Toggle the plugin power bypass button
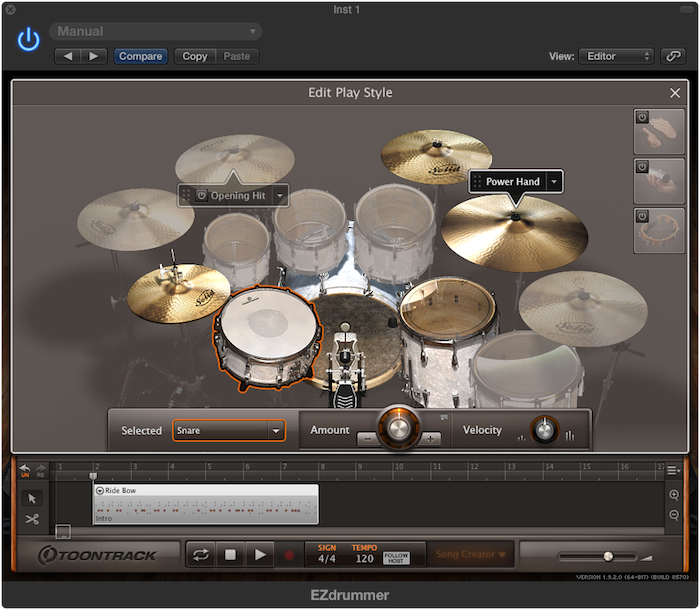 [29, 40]
